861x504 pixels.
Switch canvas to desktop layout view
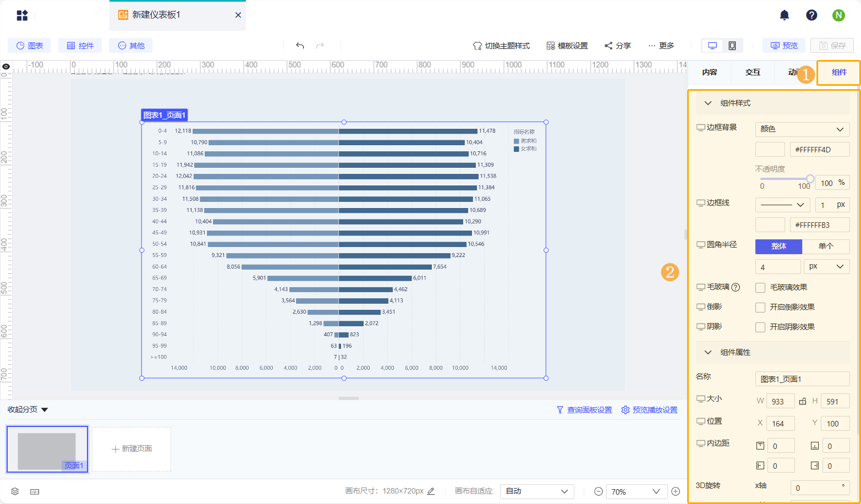(x=712, y=46)
